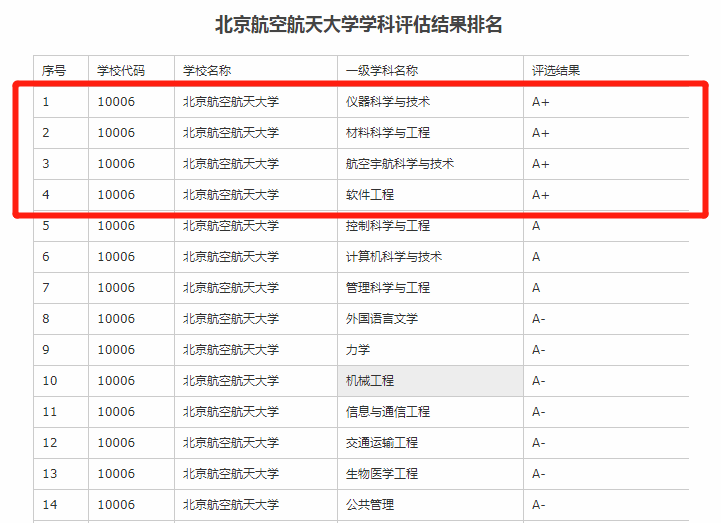Select the 学校名称 column header
The image size is (721, 523).
[207, 71]
